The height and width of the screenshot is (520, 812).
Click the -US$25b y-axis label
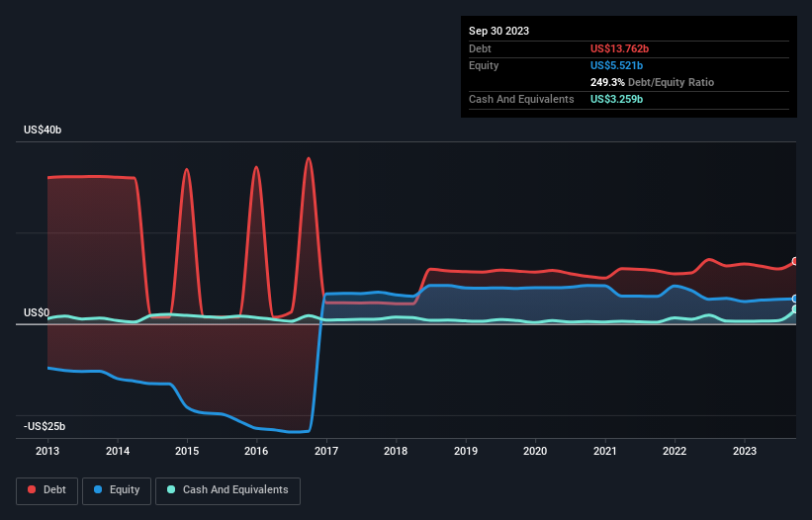point(45,426)
